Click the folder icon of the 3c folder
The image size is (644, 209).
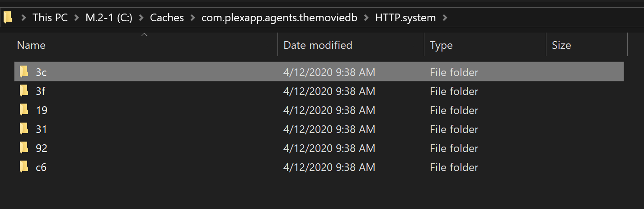(x=24, y=72)
